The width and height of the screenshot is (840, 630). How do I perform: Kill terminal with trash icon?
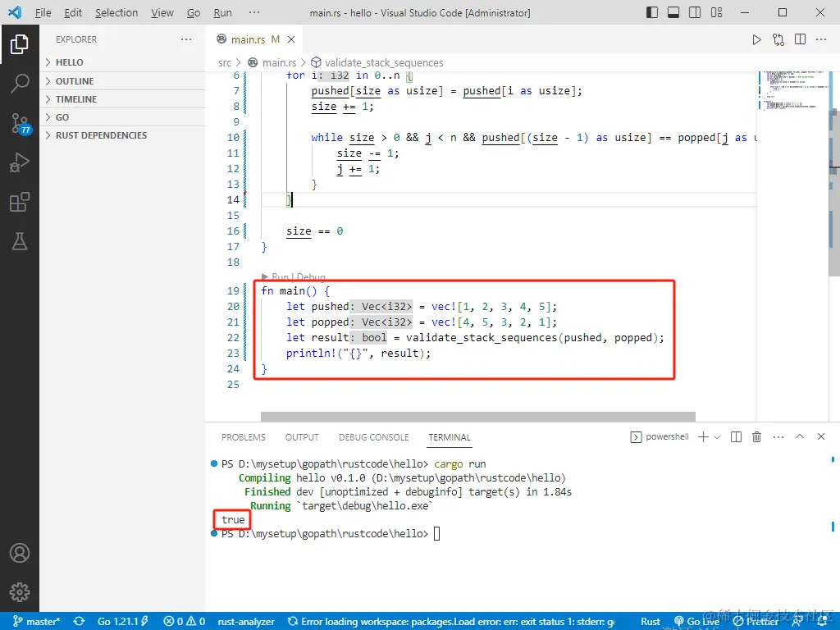click(757, 437)
